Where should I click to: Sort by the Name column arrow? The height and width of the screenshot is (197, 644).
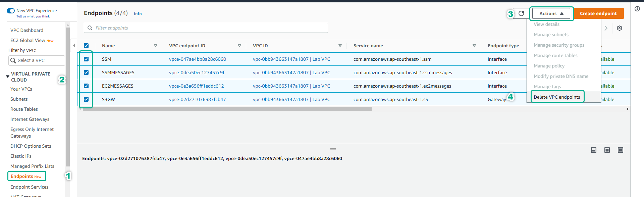[x=156, y=46]
